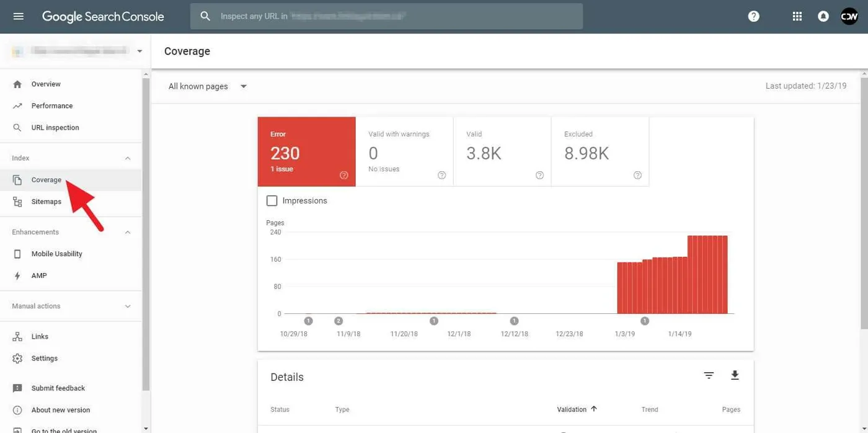Screen dimensions: 868x433
Task: Click the chart annotation marker near 11/9/18
Action: pyautogui.click(x=339, y=321)
